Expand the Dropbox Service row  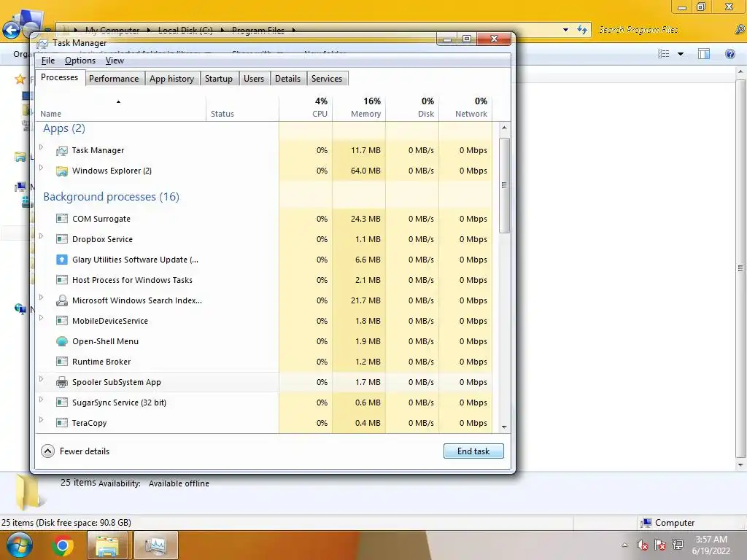[x=42, y=236]
